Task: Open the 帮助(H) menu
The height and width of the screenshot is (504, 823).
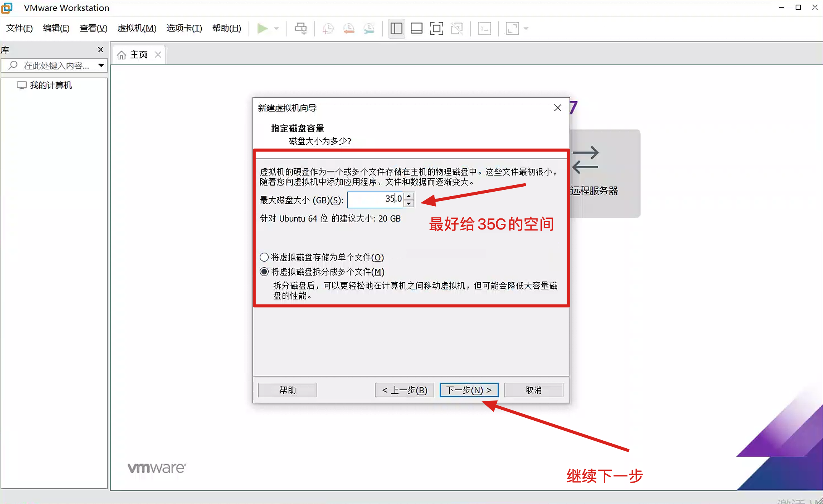Action: tap(227, 28)
